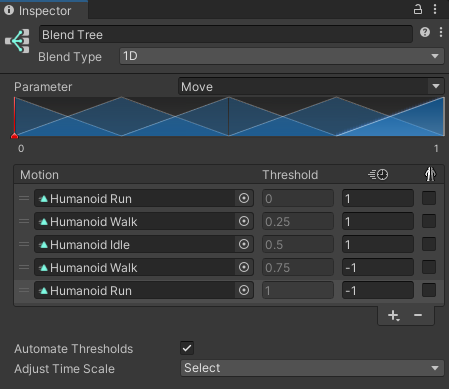Image resolution: width=449 pixels, height=389 pixels.
Task: Open the Adjust Time Scale Select dropdown
Action: point(312,368)
